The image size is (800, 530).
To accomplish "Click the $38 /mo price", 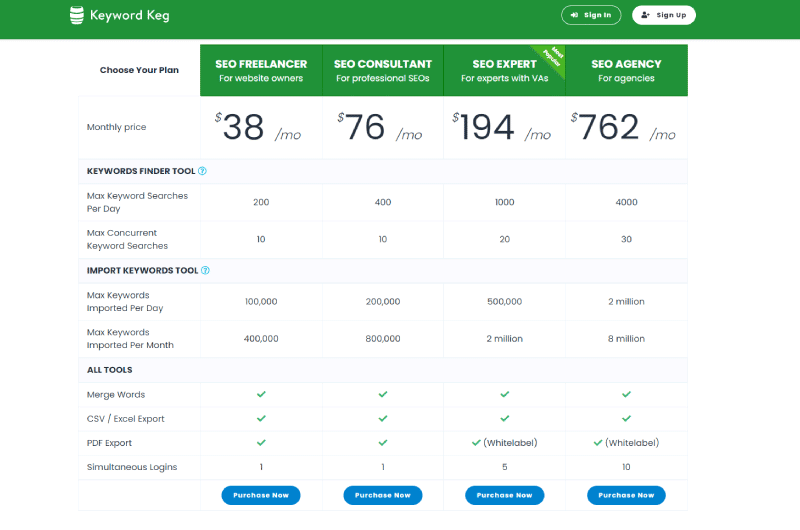I will coord(258,127).
